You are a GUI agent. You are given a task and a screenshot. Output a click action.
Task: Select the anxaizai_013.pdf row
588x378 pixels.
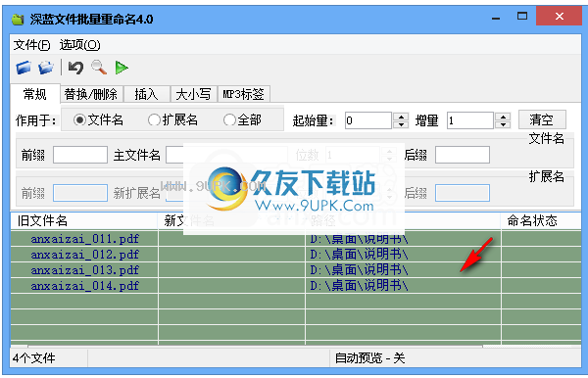click(296, 270)
